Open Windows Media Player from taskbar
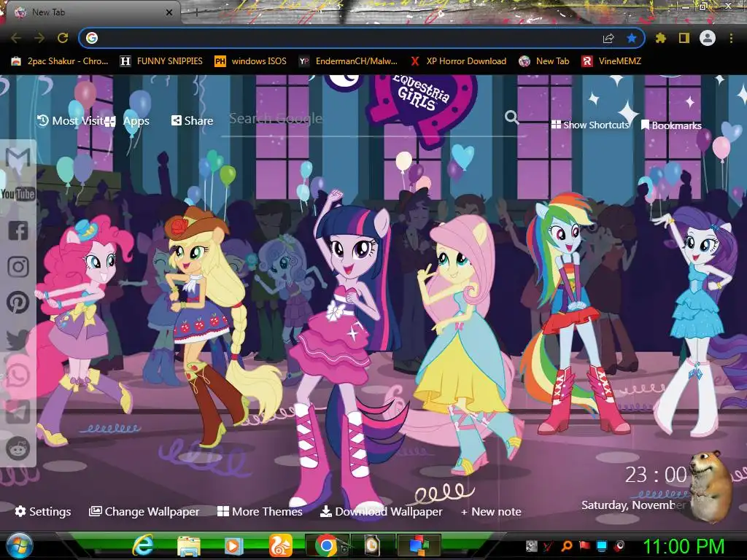 point(234,545)
